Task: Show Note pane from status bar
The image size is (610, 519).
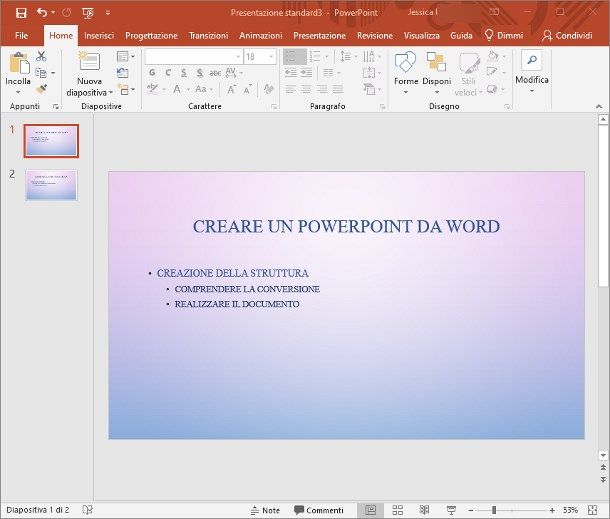Action: pos(265,510)
